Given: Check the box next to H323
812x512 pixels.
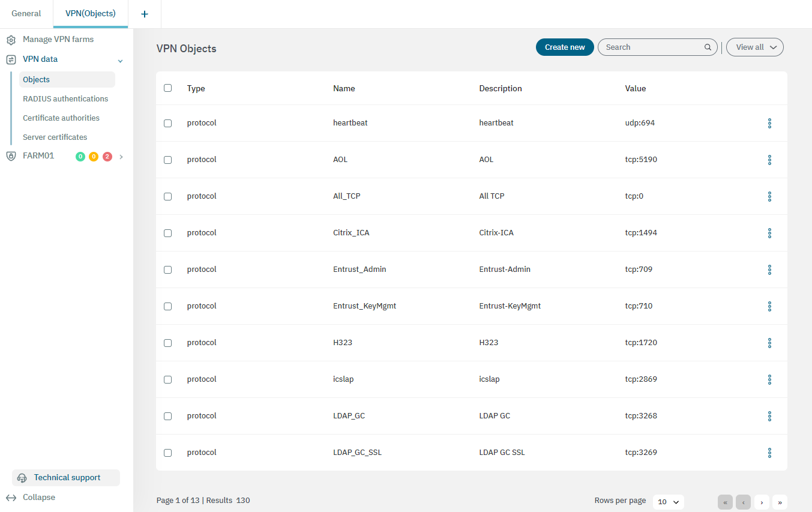Looking at the screenshot, I should (167, 343).
